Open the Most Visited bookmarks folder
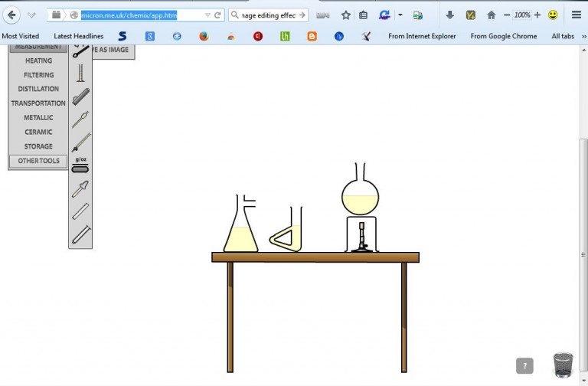The height and width of the screenshot is (386, 588). (x=20, y=36)
